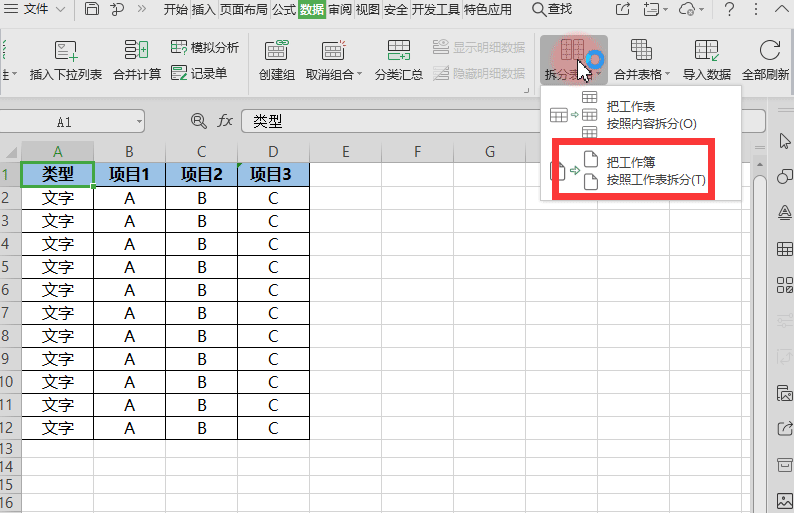The image size is (794, 513).
Task: Click the Insert Dropdown List (插入下拉列表) icon
Action: tap(66, 51)
